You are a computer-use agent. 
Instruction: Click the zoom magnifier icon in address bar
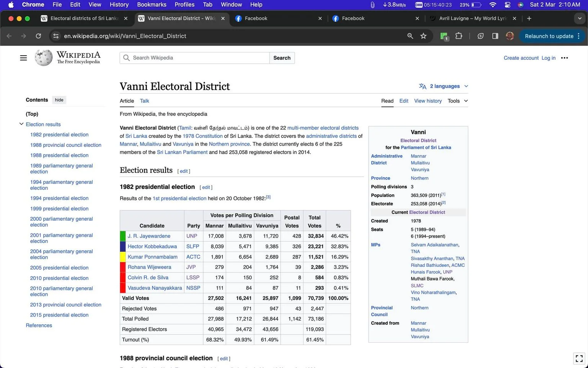(x=410, y=36)
